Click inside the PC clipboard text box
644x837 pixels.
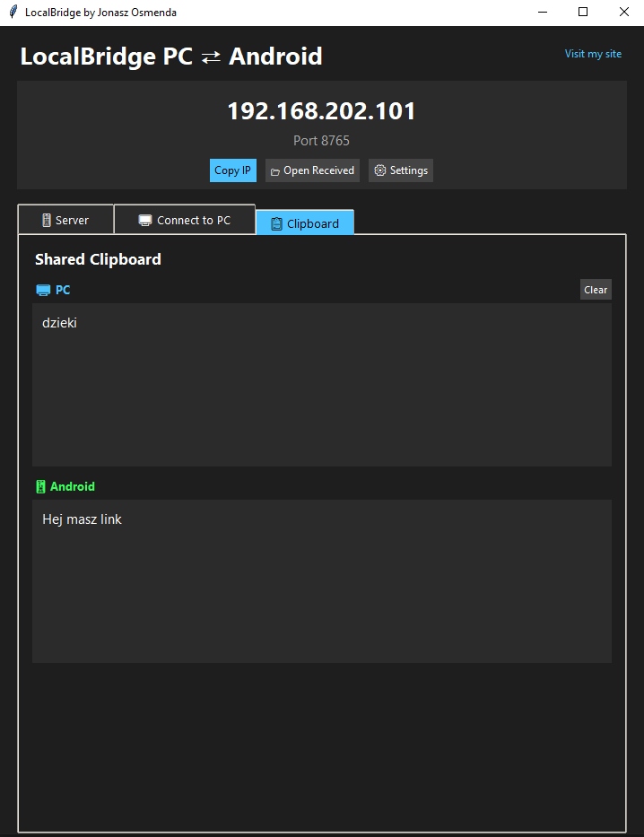(x=322, y=384)
